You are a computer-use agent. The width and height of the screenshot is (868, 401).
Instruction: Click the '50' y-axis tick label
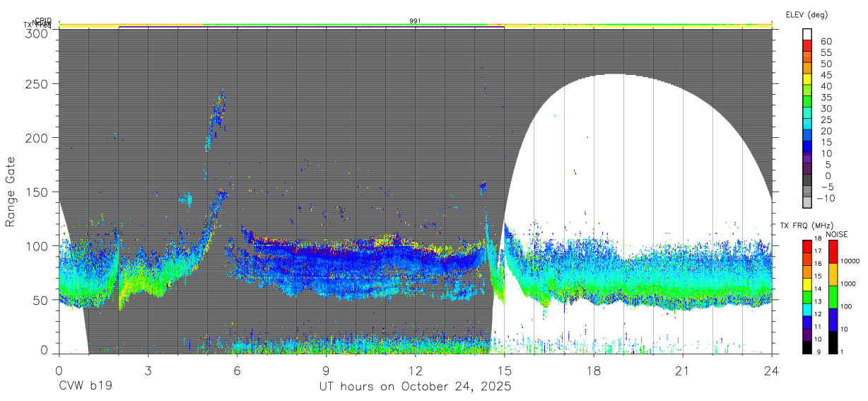point(42,300)
